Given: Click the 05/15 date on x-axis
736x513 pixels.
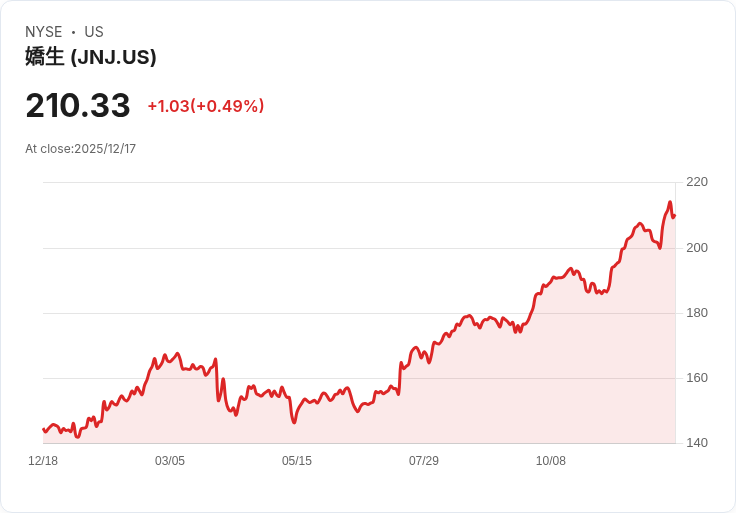Looking at the screenshot, I should [297, 461].
